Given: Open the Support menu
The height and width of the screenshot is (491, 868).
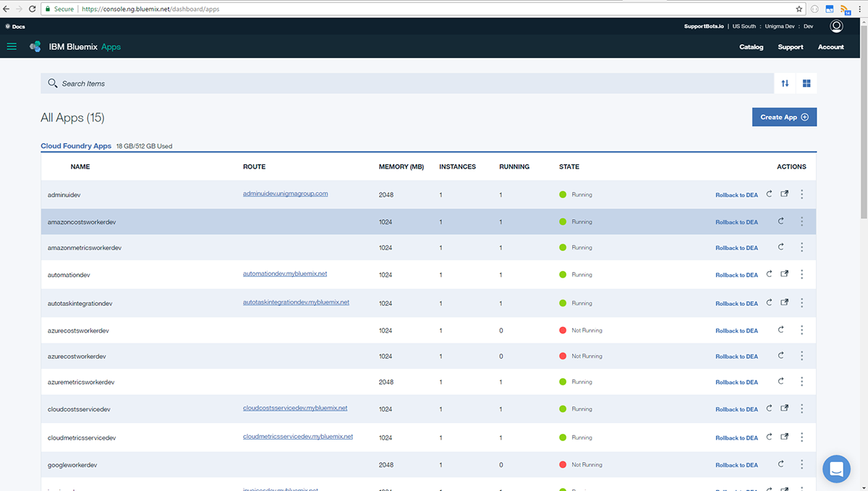Looking at the screenshot, I should point(790,47).
